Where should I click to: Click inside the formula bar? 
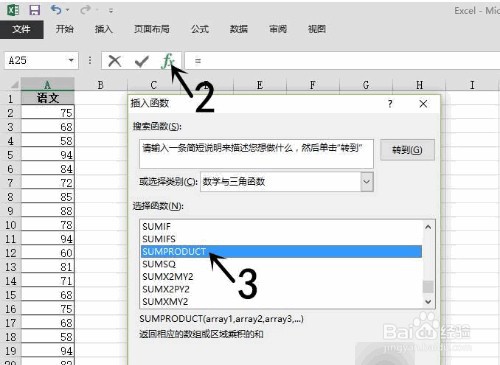342,61
